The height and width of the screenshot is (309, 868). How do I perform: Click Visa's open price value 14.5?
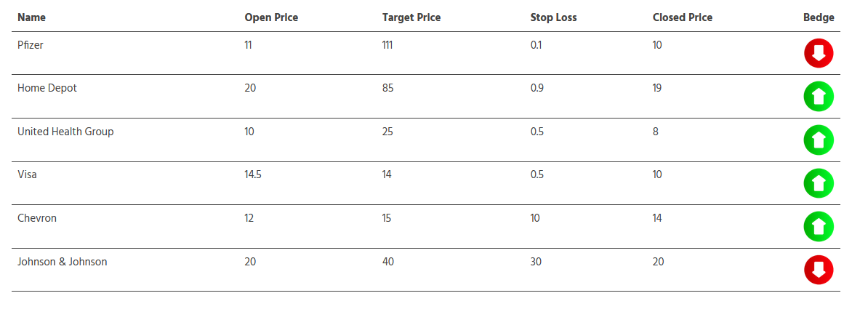tap(254, 174)
